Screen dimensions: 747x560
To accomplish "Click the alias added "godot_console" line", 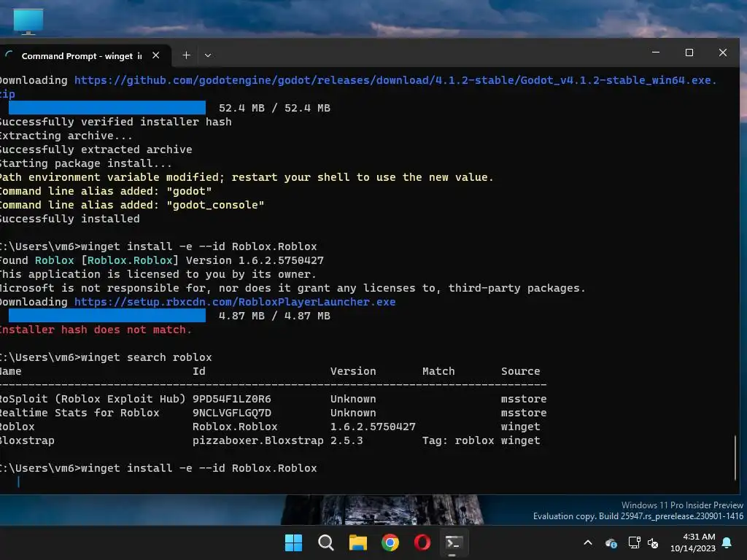I will tap(132, 205).
